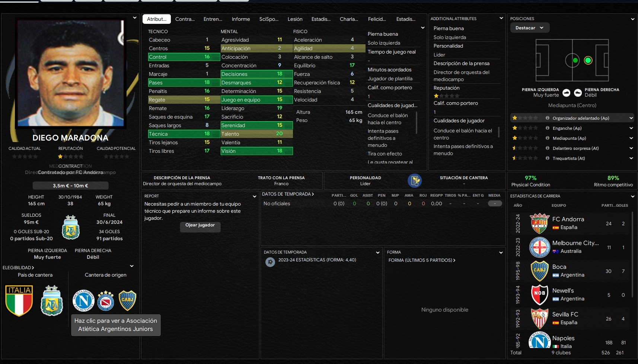Open the FC Andorra club badge

click(x=539, y=223)
